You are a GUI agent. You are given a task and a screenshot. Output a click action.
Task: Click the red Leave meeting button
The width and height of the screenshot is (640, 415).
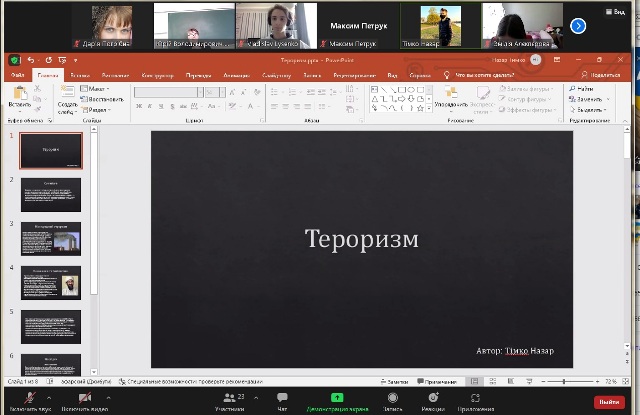point(607,401)
